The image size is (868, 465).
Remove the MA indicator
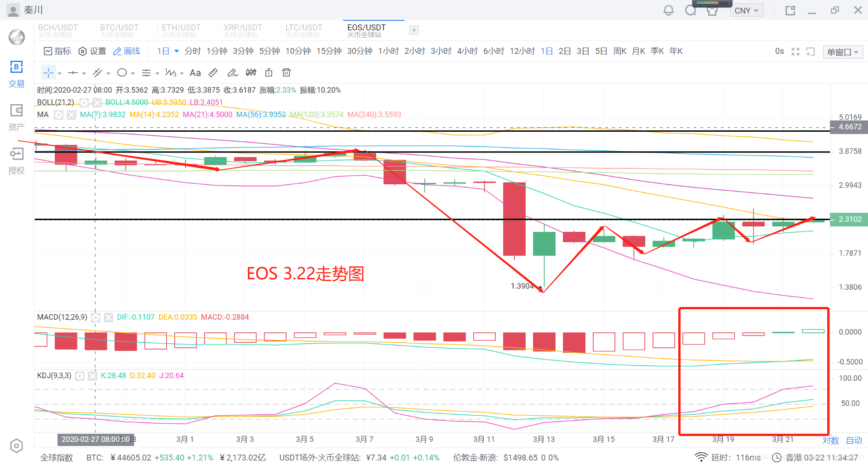(x=71, y=115)
